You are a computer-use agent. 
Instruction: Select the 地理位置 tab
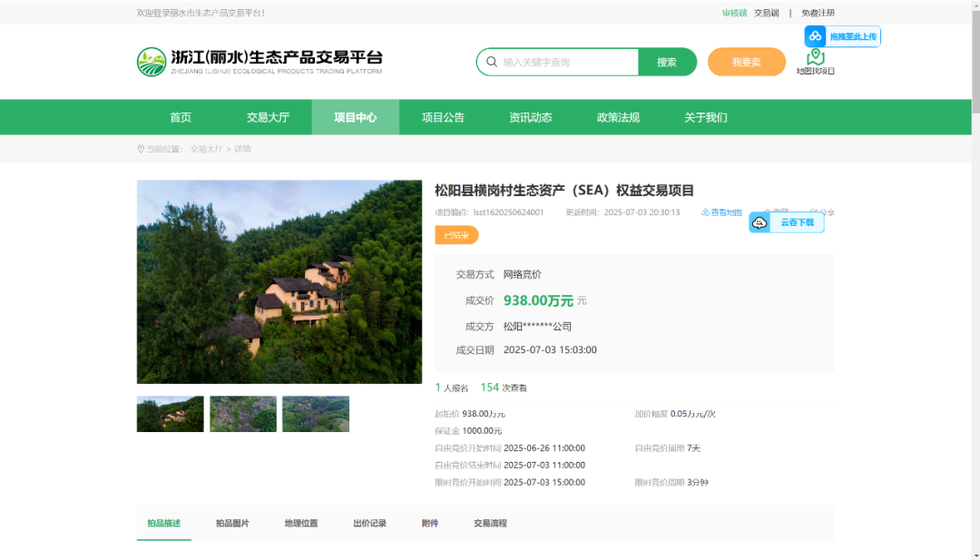(301, 524)
